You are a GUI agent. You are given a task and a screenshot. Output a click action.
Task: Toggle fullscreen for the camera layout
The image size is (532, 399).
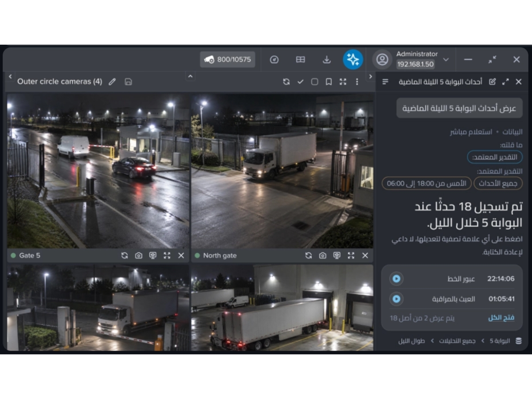343,82
